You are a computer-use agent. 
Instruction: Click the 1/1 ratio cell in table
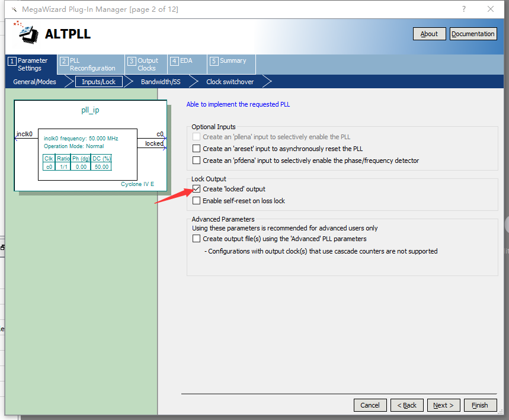click(x=63, y=167)
